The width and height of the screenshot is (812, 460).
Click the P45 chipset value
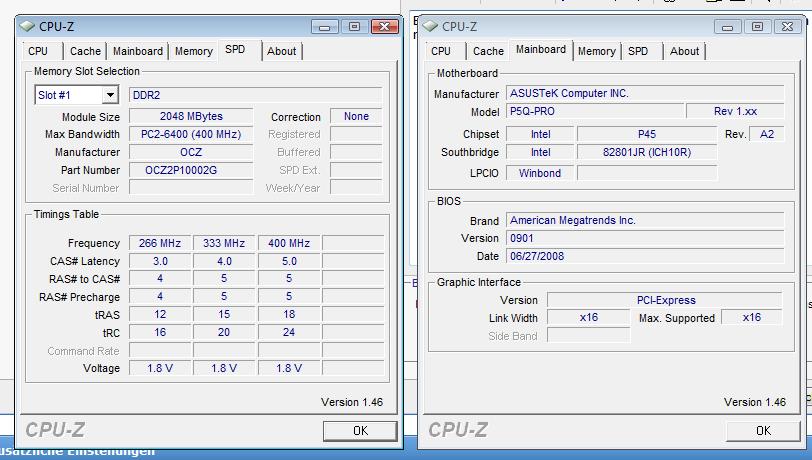647,135
